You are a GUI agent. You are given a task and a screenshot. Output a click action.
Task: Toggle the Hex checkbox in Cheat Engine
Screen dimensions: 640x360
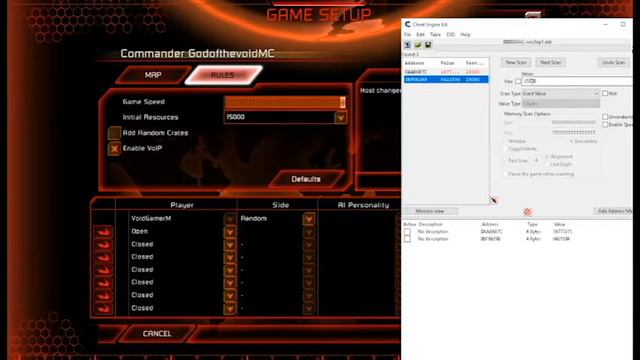[518, 81]
